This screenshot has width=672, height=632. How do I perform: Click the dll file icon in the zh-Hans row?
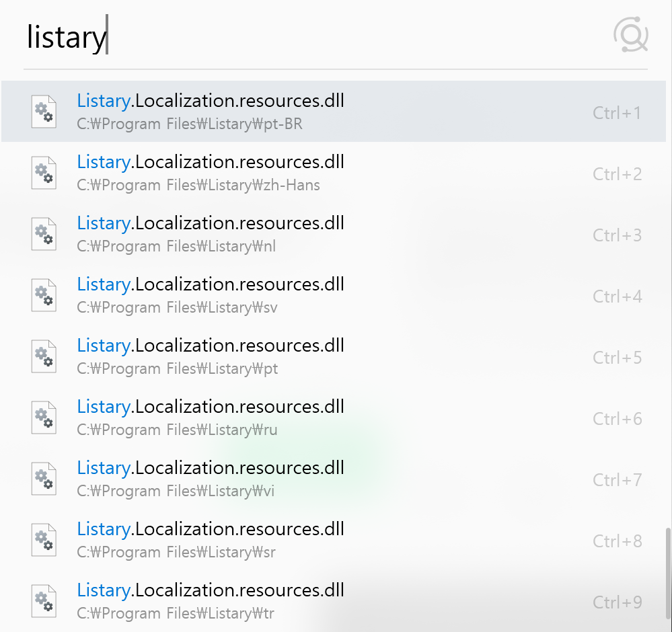[x=44, y=173]
